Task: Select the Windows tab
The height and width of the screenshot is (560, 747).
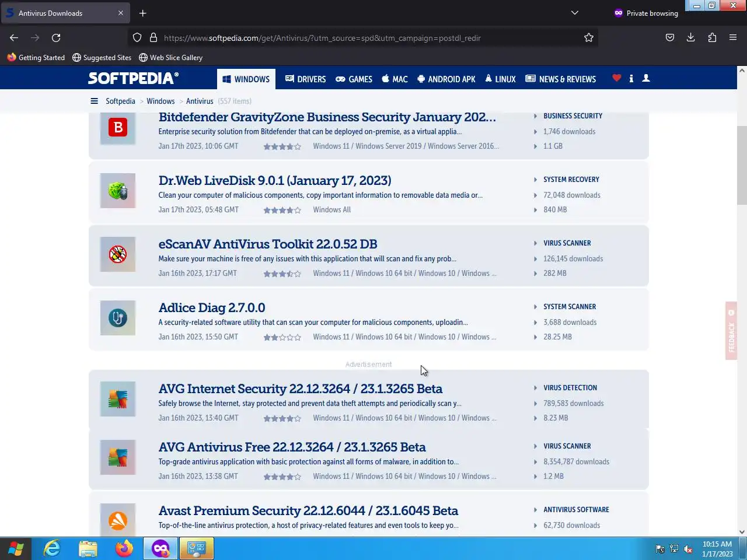Action: [246, 79]
